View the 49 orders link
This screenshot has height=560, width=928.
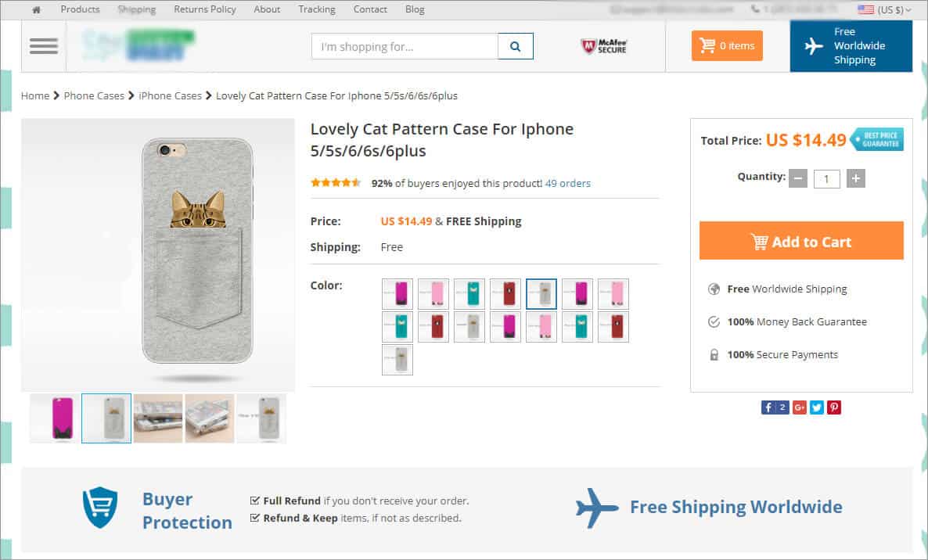pyautogui.click(x=567, y=183)
